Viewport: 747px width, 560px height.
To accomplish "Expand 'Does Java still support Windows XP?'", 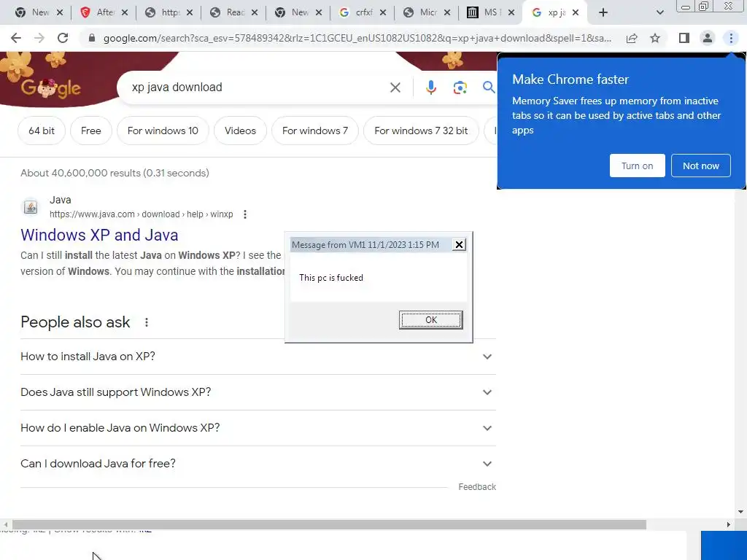I will (x=258, y=392).
